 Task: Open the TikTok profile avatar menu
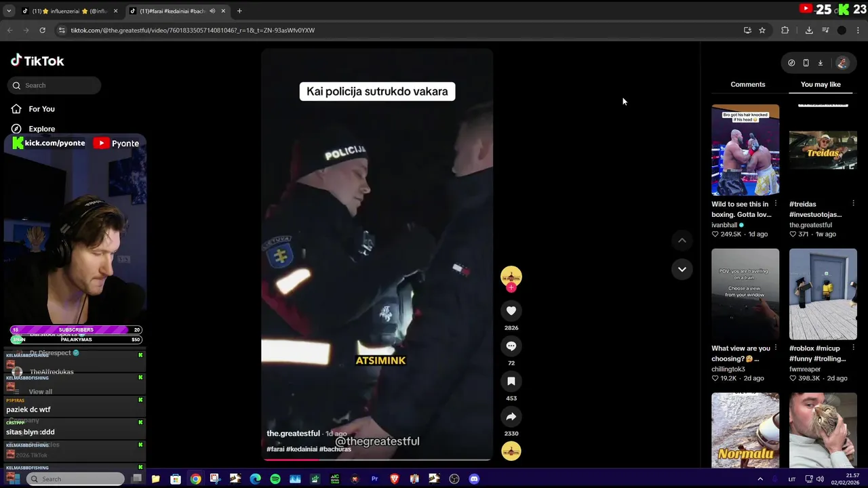click(x=842, y=63)
